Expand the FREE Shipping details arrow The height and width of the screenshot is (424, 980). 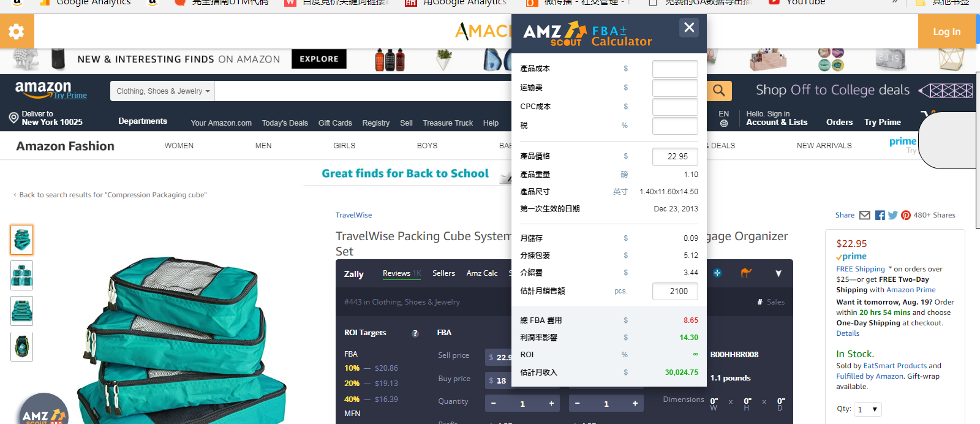890,268
